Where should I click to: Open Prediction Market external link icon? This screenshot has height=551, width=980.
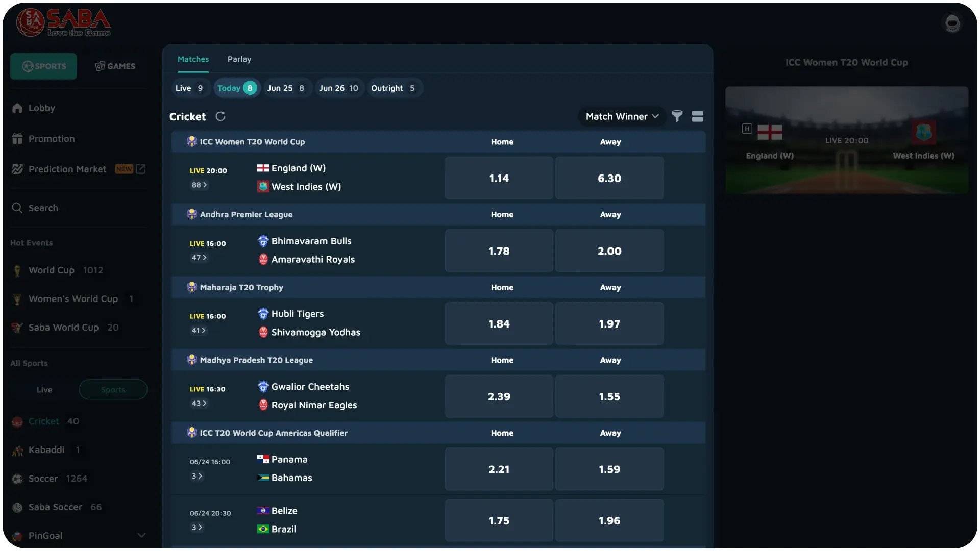point(140,169)
